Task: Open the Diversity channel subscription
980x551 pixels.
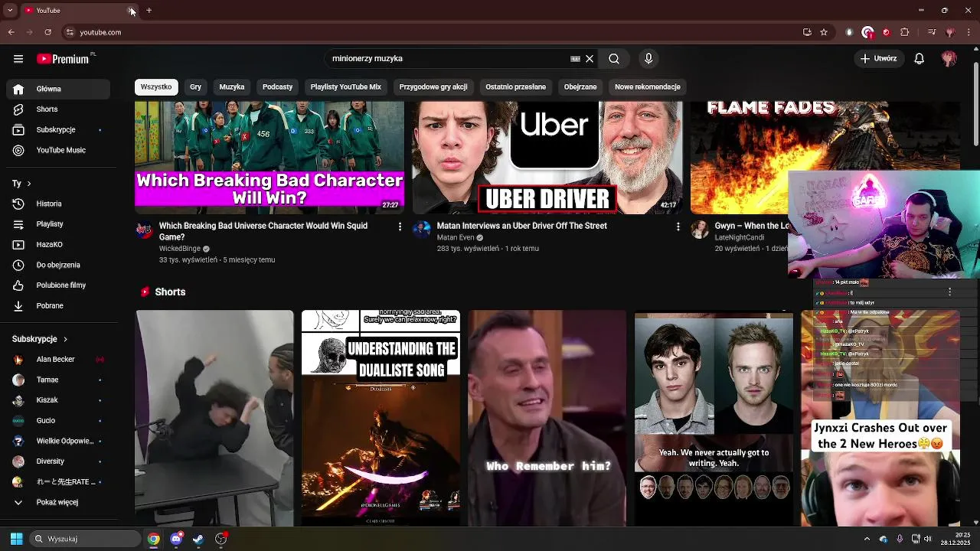Action: pos(58,461)
